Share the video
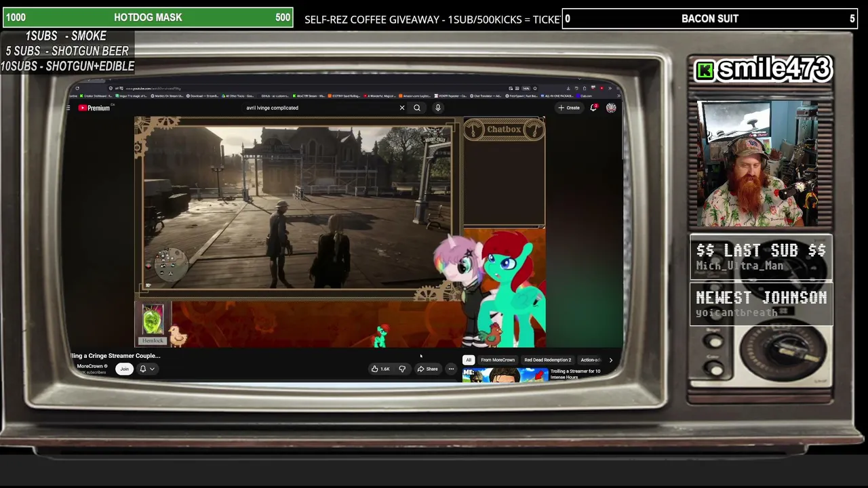The width and height of the screenshot is (868, 488). coord(427,369)
